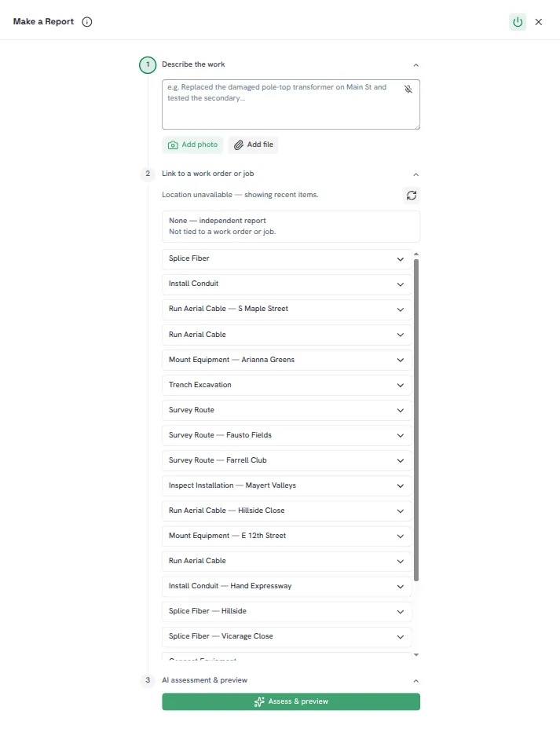Expand the Trench Excavation item

click(x=287, y=385)
